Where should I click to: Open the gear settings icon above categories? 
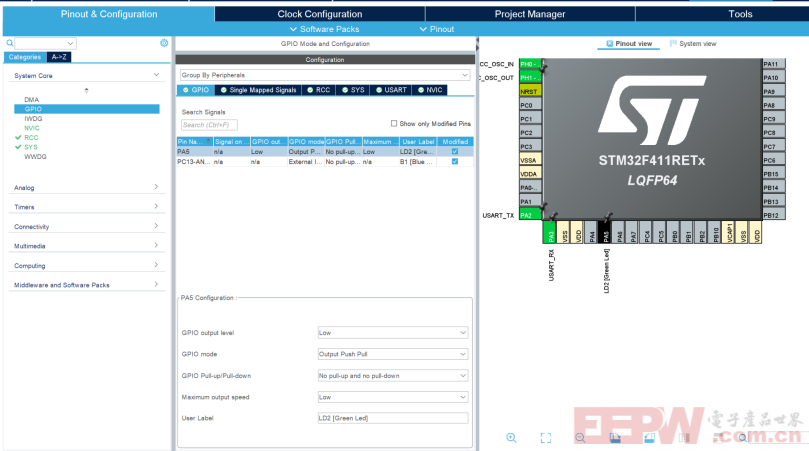coord(164,43)
